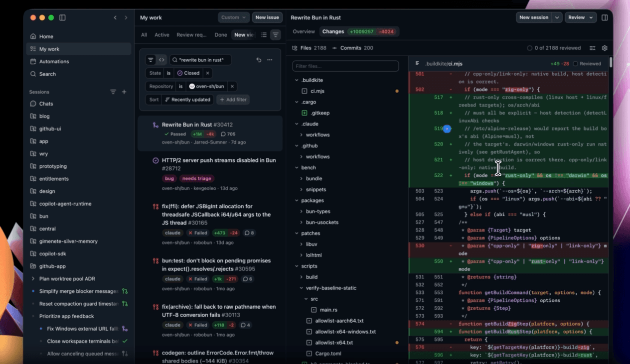Switch to code query mode icon

161,60
